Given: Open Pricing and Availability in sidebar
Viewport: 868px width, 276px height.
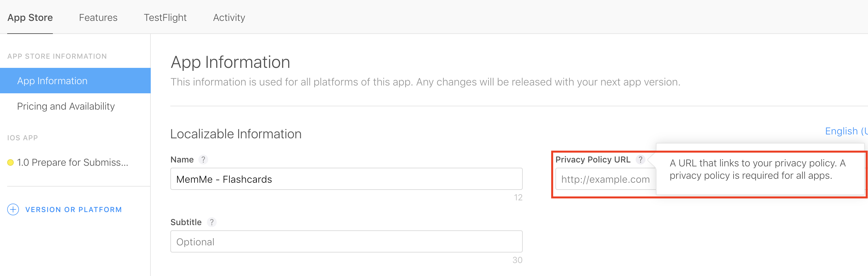Looking at the screenshot, I should tap(66, 106).
